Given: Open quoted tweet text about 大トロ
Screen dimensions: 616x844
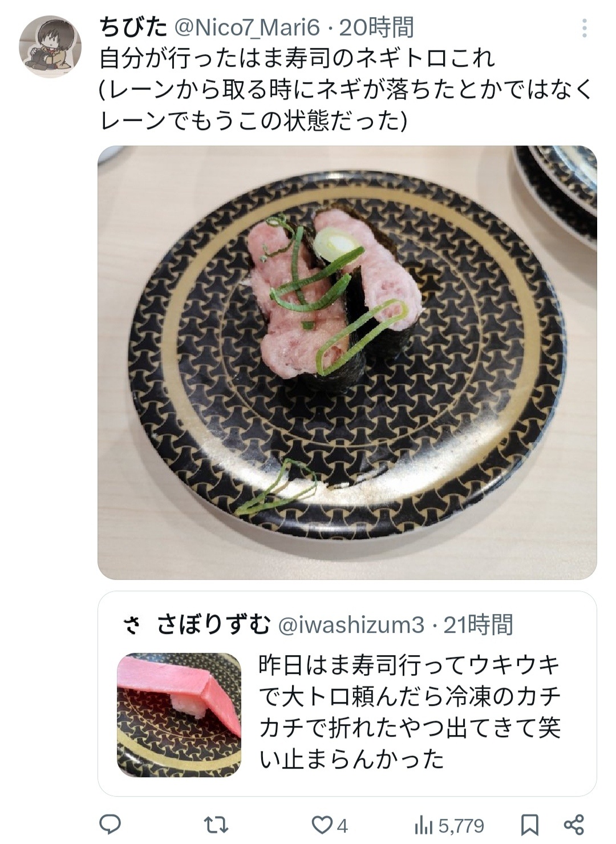Looking at the screenshot, I should coord(410,712).
